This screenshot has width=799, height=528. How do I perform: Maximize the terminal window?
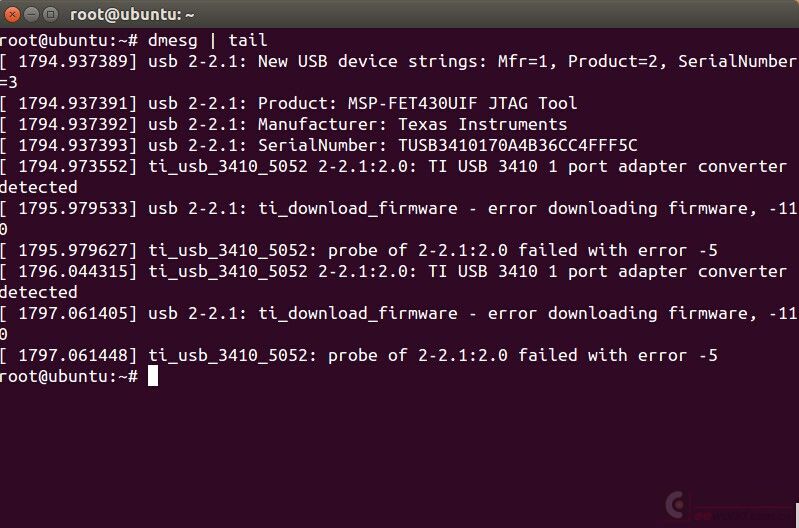coord(50,14)
